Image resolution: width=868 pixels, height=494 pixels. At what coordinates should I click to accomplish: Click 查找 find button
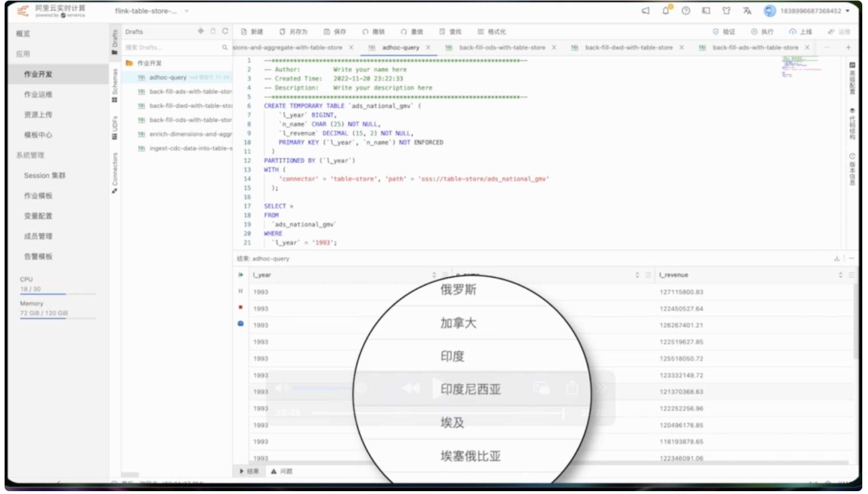451,32
